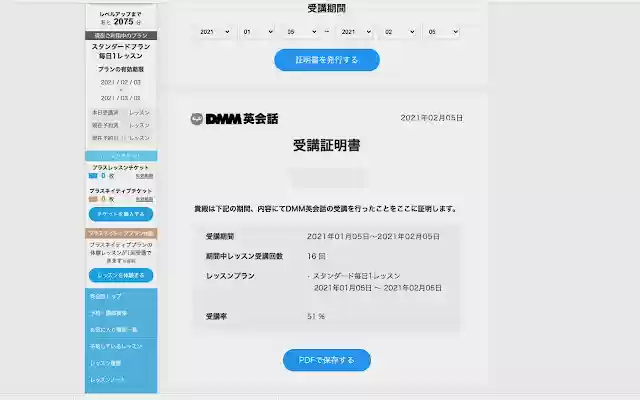Viewport: 640px width, 400px height.
Task: Click the 証明書を発行する button
Action: (327, 60)
